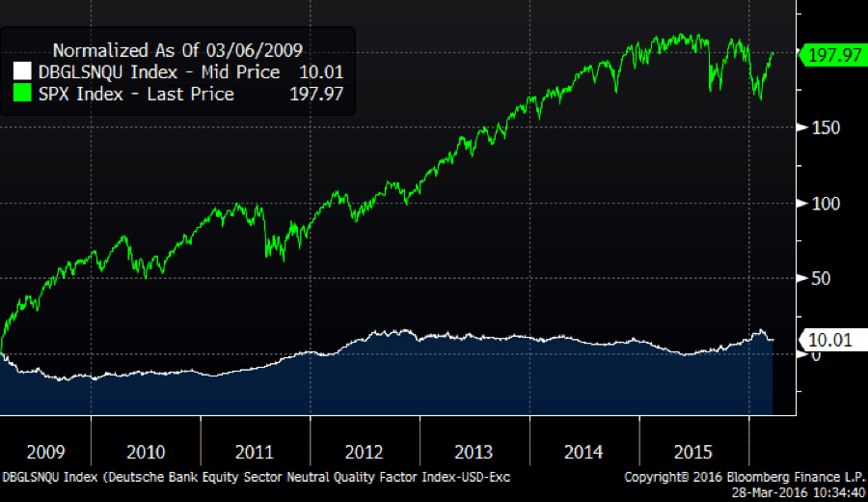
Task: Click the 28-Mar-2016 10:34:40 timestamp
Action: tap(799, 492)
